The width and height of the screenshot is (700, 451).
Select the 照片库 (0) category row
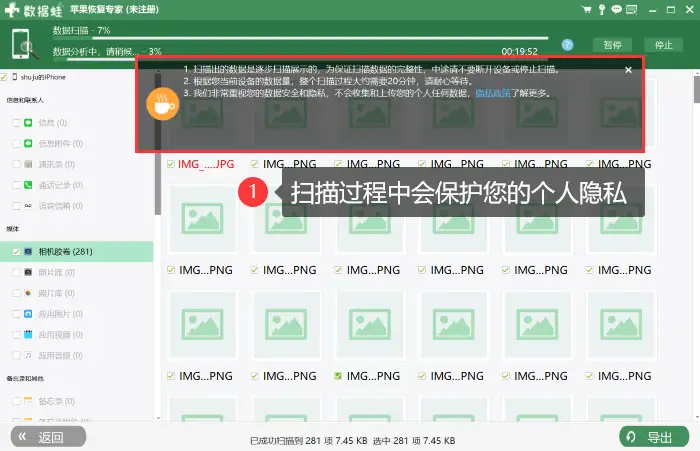(76, 293)
